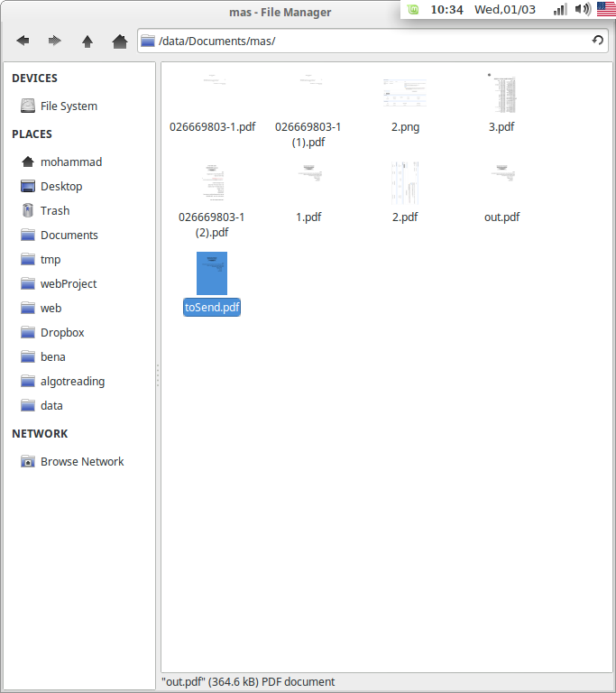
Task: Click the mohammad home shortcut
Action: pos(70,162)
